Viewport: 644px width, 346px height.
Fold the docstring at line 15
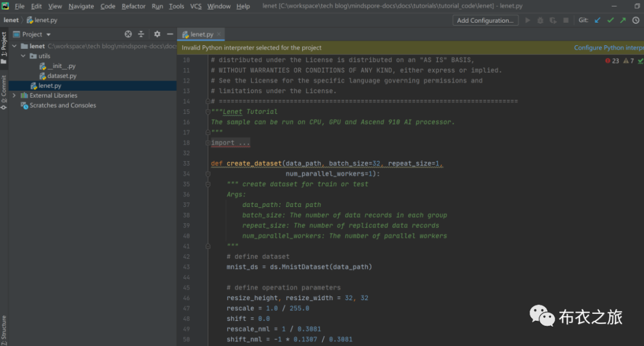[208, 112]
